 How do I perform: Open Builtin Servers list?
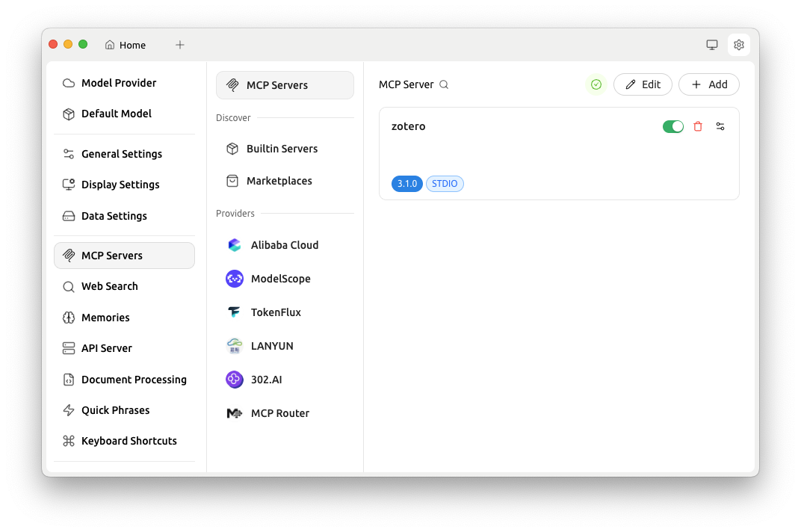(282, 149)
